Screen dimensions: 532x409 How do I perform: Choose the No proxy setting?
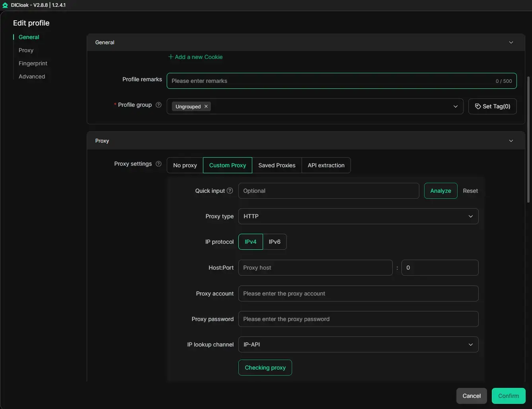(x=185, y=165)
